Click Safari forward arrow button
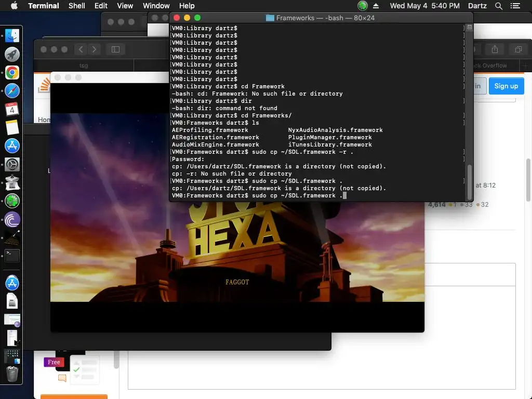The image size is (532, 399). [x=94, y=49]
